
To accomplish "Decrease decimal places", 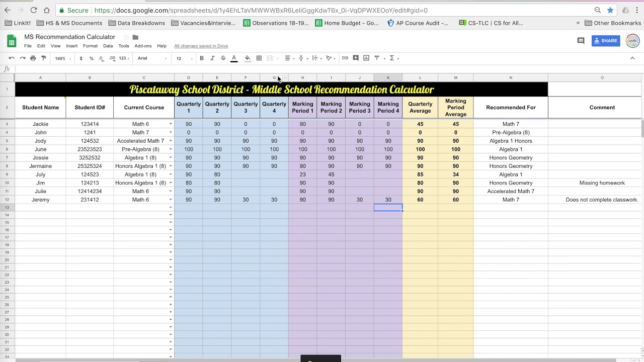I will click(x=101, y=58).
